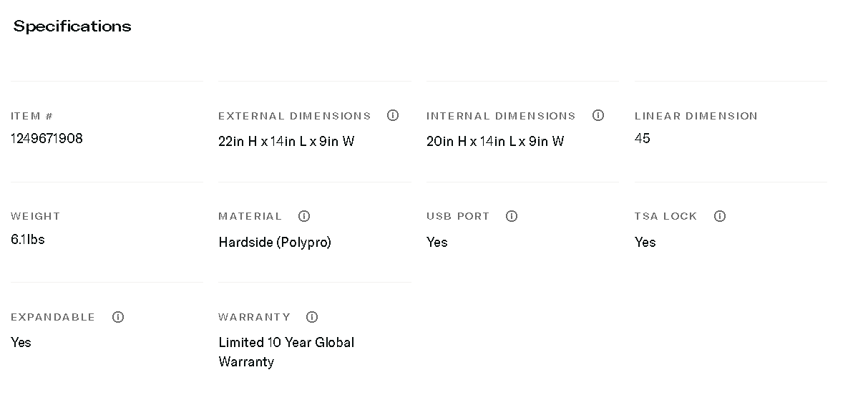The height and width of the screenshot is (400, 868).
Task: Open External Dimensions info icon
Action: (393, 115)
